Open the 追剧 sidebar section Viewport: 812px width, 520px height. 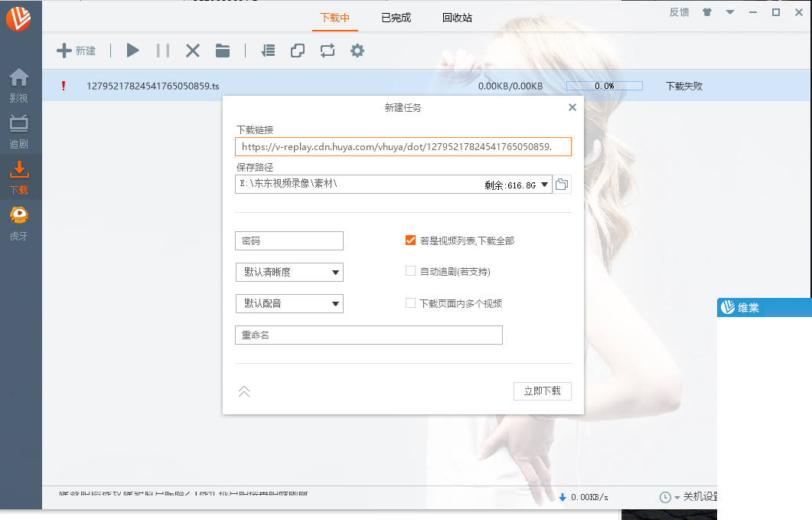19,132
